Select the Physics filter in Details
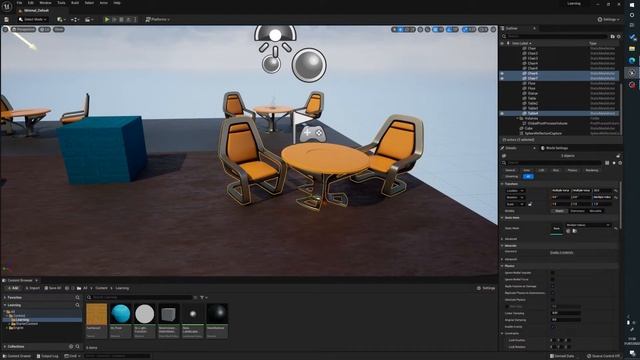The height and width of the screenshot is (360, 640). click(x=572, y=170)
